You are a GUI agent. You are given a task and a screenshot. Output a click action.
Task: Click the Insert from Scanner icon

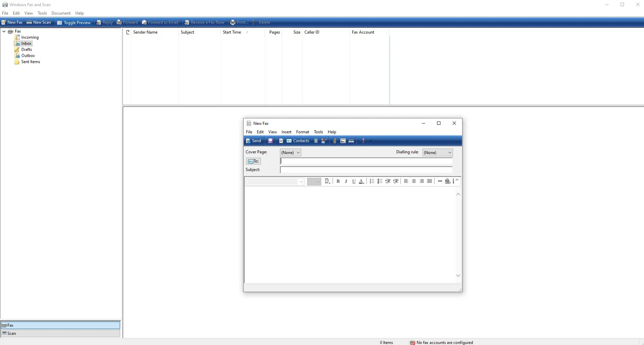(352, 141)
